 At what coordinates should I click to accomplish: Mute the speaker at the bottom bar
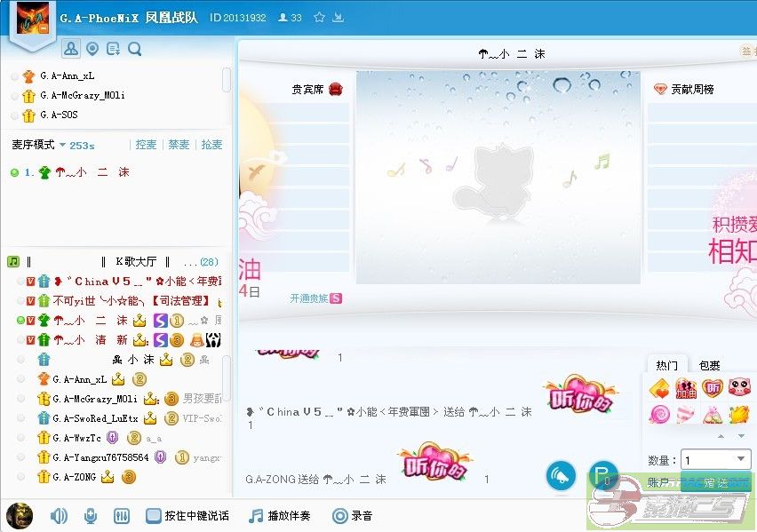(x=60, y=516)
